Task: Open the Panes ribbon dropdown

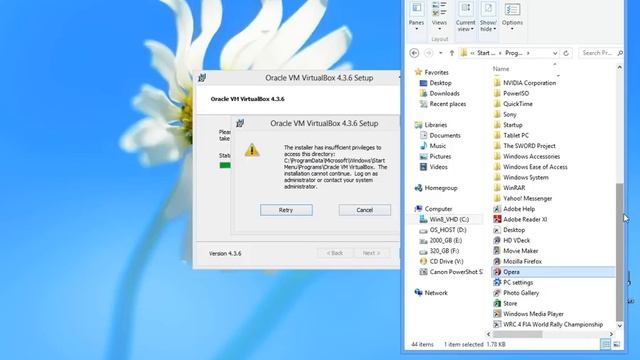Action: [416, 16]
